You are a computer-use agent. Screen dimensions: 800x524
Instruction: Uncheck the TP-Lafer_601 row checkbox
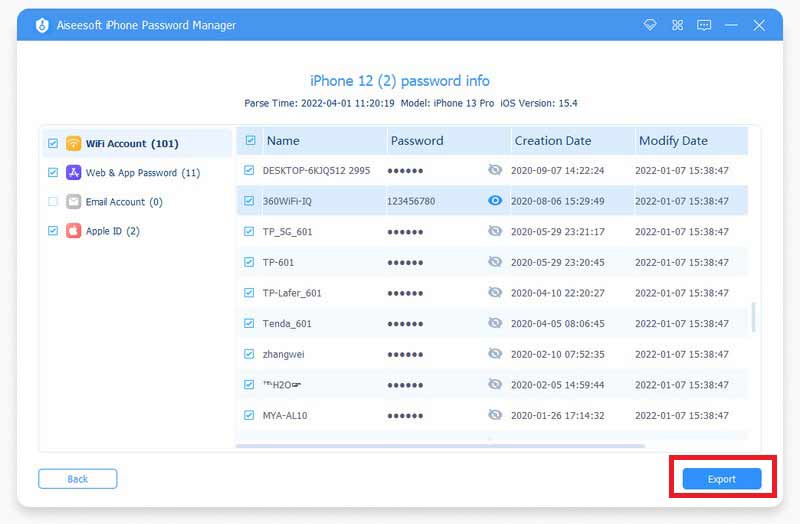click(248, 292)
